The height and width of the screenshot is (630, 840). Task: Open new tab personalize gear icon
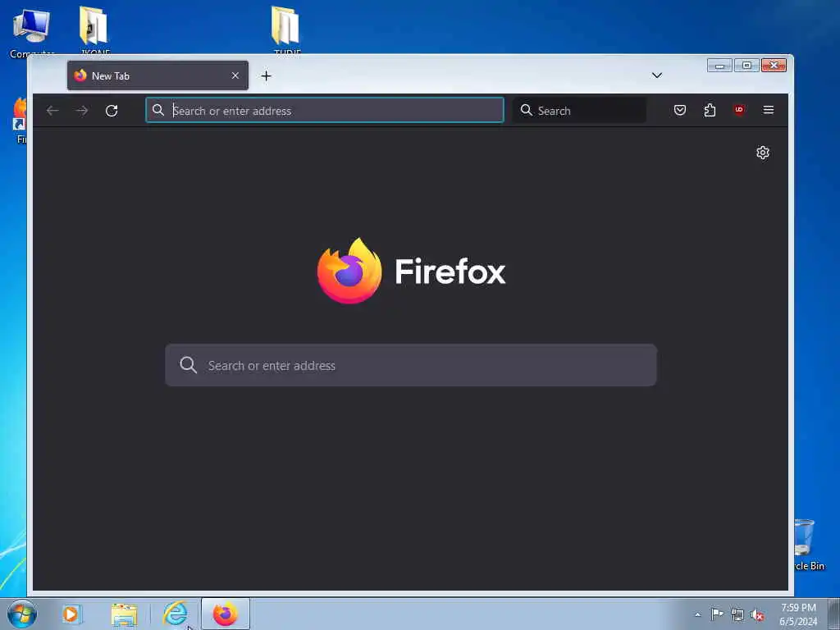click(x=763, y=153)
